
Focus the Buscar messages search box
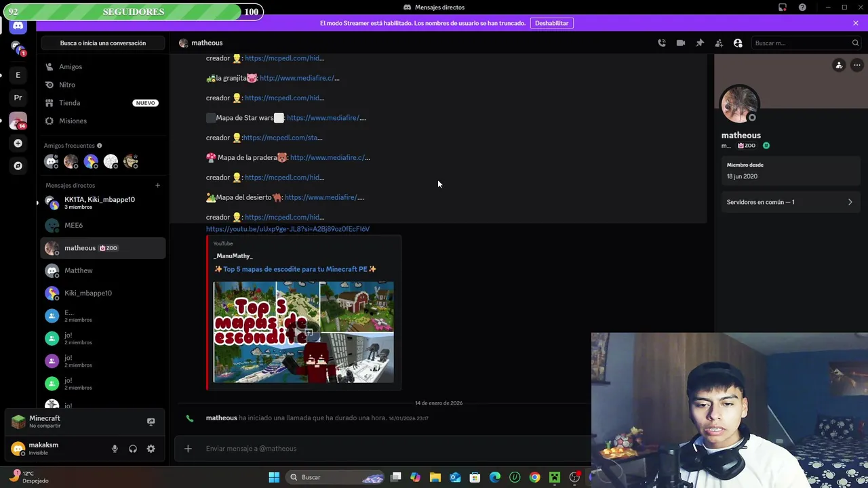pyautogui.click(x=806, y=43)
